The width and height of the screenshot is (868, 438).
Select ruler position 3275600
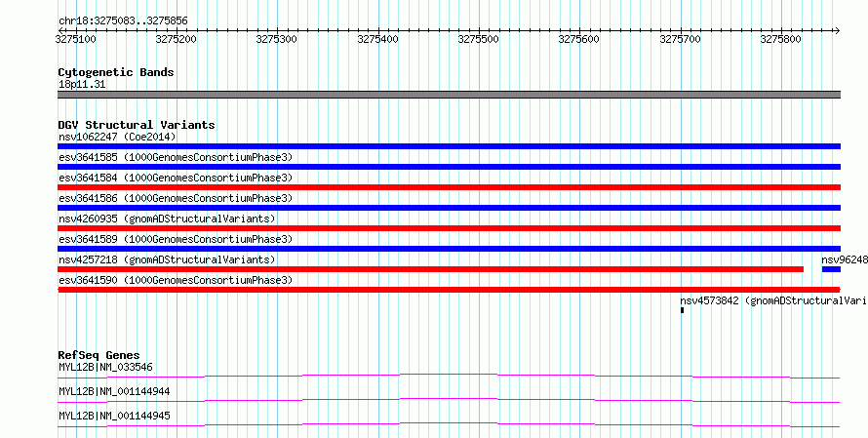point(579,40)
